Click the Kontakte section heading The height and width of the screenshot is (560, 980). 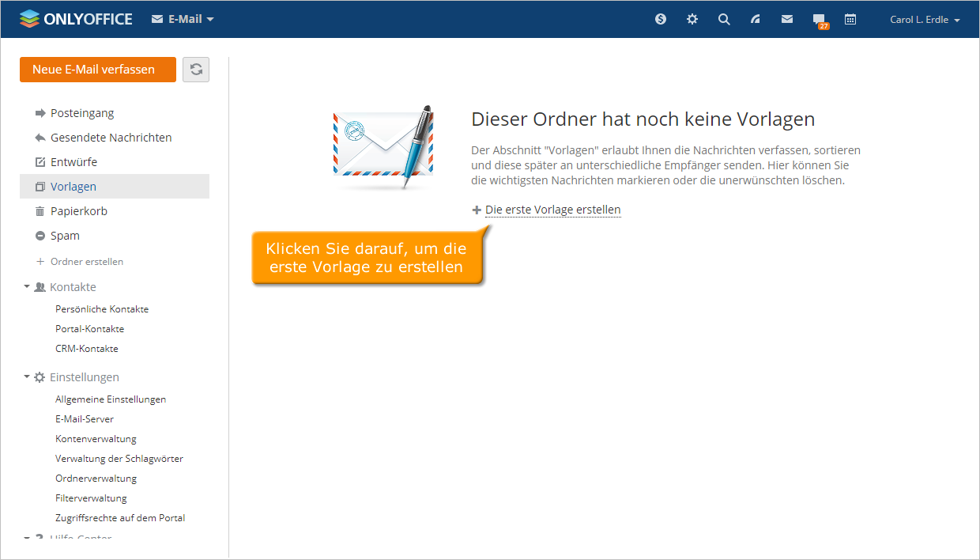[x=73, y=287]
